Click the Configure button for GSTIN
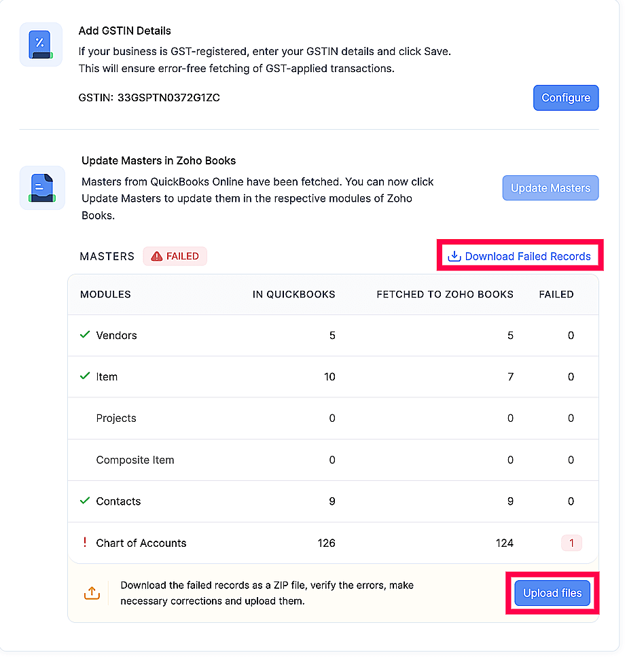The height and width of the screenshot is (663, 644). coord(565,98)
